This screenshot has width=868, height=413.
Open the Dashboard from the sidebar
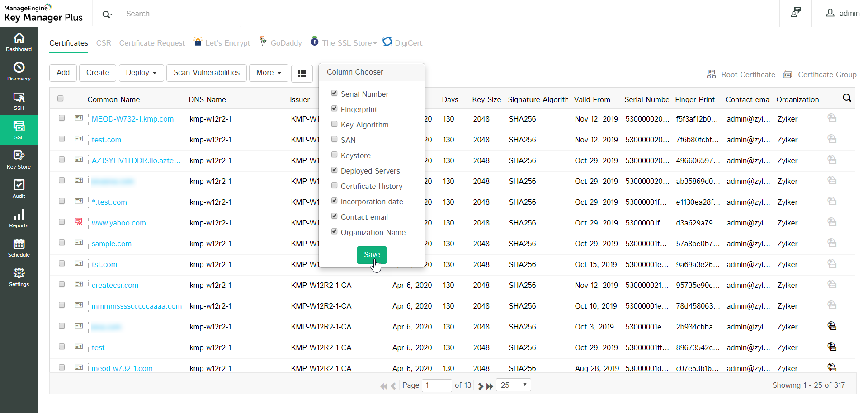pos(19,42)
